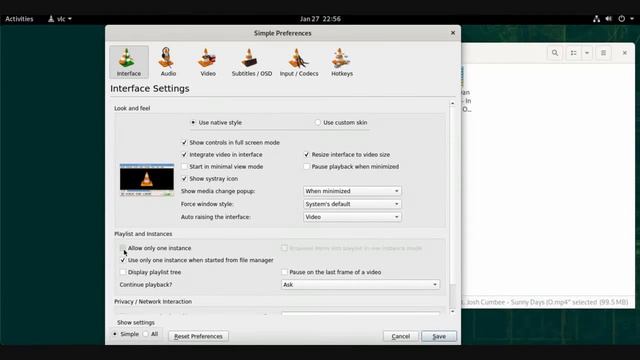The image size is (640, 360).
Task: Enable Display playlist tree
Action: (150, 272)
